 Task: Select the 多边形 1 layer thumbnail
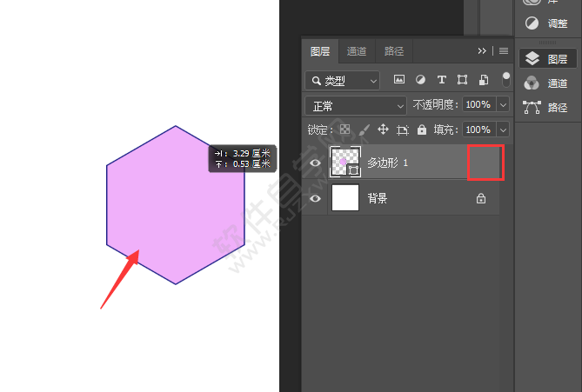coord(345,162)
